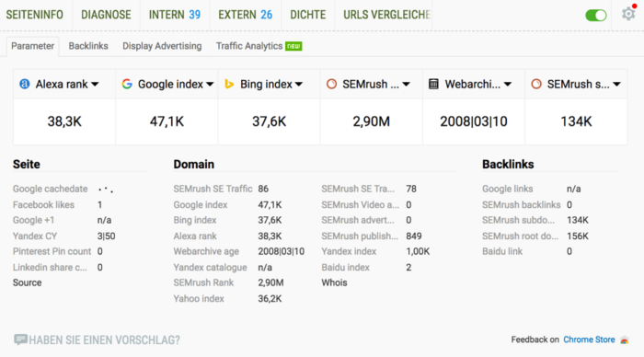Open the DIAGNOSE menu tab
The image size is (644, 357).
[x=106, y=15]
